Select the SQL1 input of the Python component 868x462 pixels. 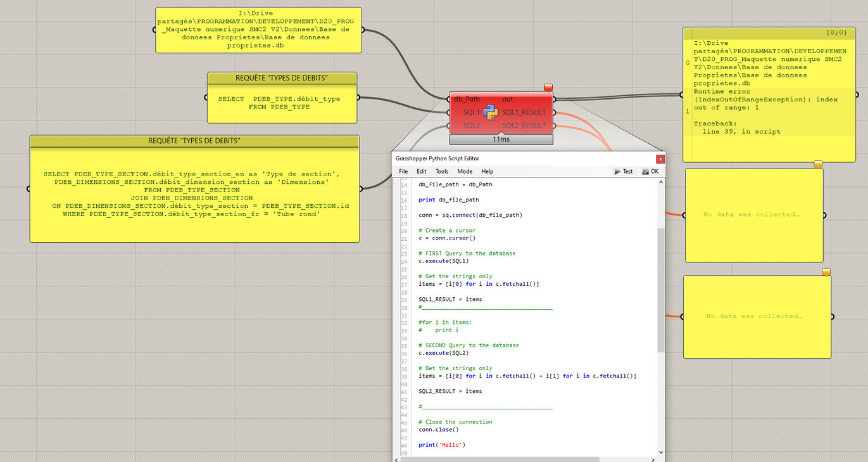click(471, 112)
